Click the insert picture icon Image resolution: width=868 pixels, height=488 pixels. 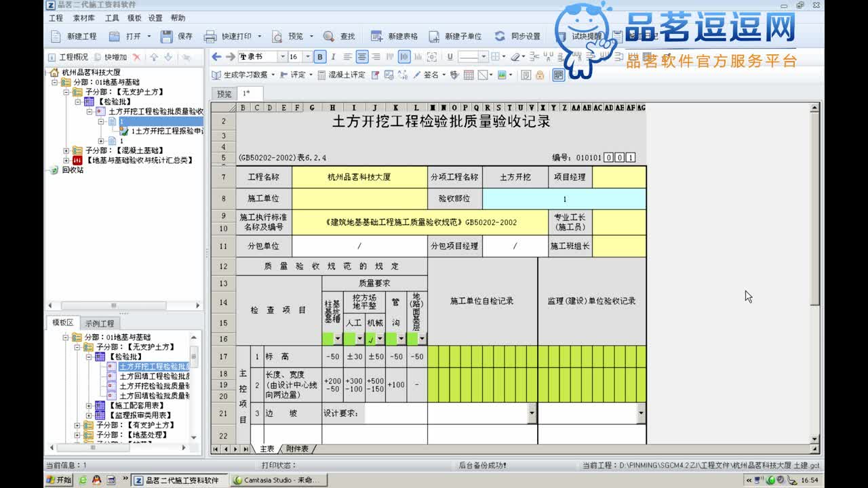point(501,75)
